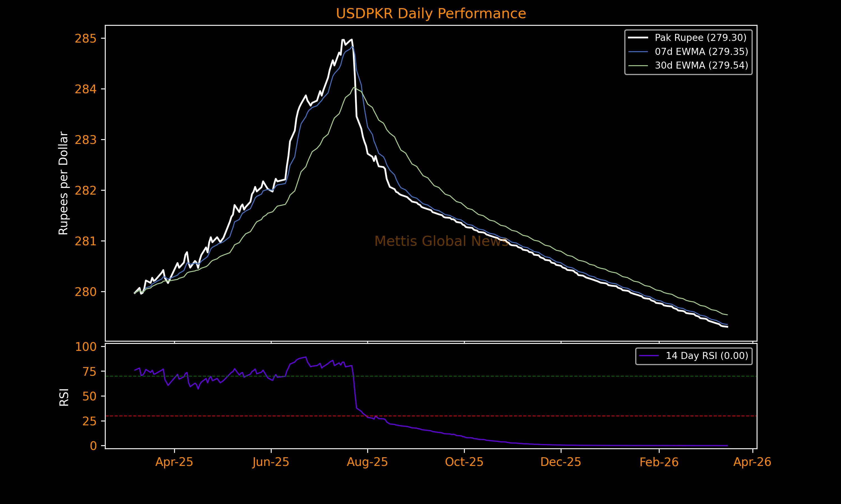This screenshot has width=841, height=504.
Task: Click the 30d EWMA (279.54) legend entry
Action: click(x=701, y=65)
